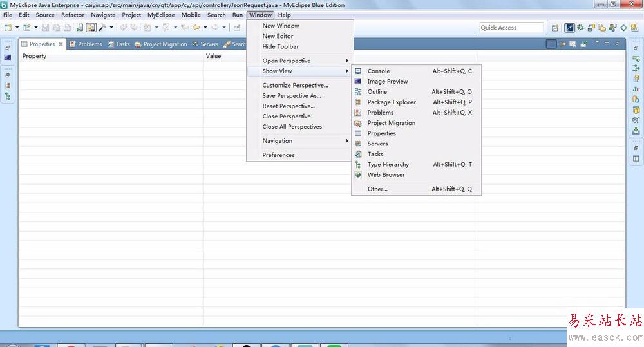
Task: Open the Search menu in menu bar
Action: click(x=216, y=15)
